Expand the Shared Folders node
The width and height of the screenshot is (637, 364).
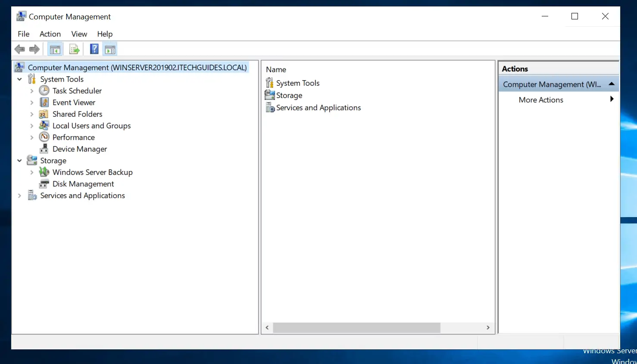tap(31, 114)
